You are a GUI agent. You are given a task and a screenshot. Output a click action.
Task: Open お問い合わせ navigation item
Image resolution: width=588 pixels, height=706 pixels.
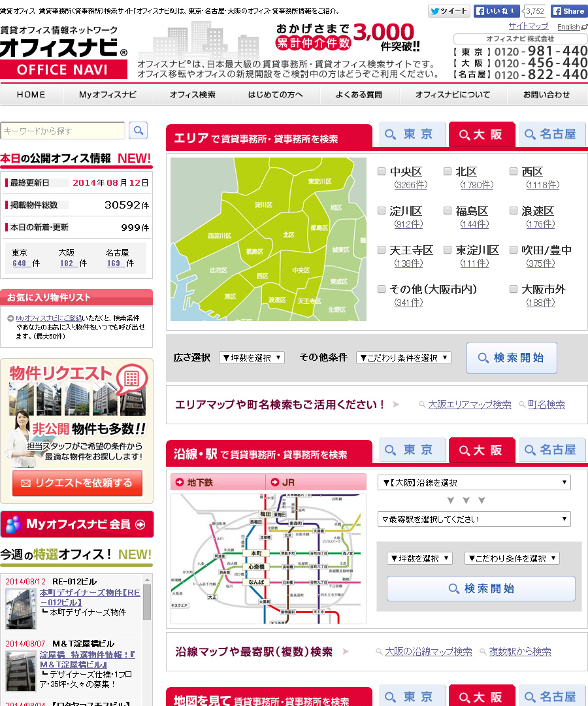tap(547, 95)
